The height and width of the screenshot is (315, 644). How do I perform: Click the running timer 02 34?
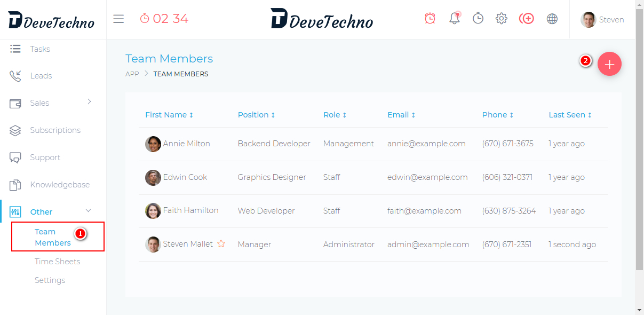click(164, 19)
